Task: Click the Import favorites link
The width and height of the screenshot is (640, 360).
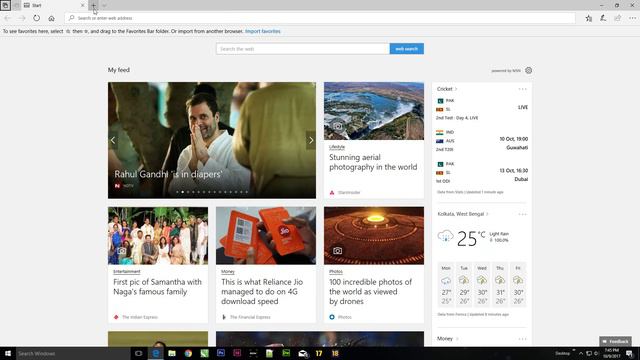Action: click(263, 31)
